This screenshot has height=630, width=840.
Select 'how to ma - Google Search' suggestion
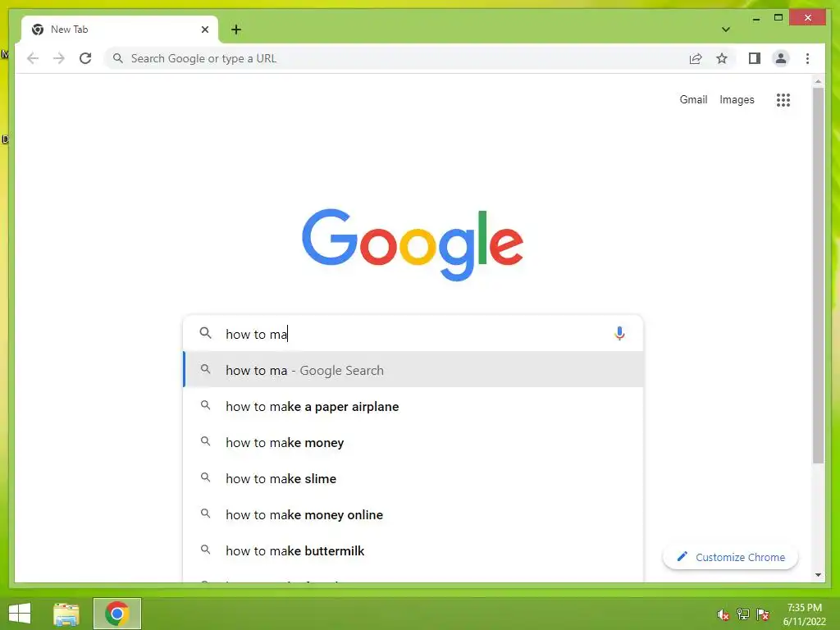pos(413,370)
